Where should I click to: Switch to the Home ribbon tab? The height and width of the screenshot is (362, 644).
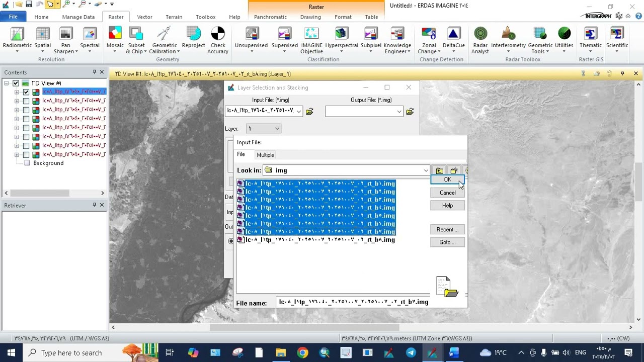pos(41,17)
